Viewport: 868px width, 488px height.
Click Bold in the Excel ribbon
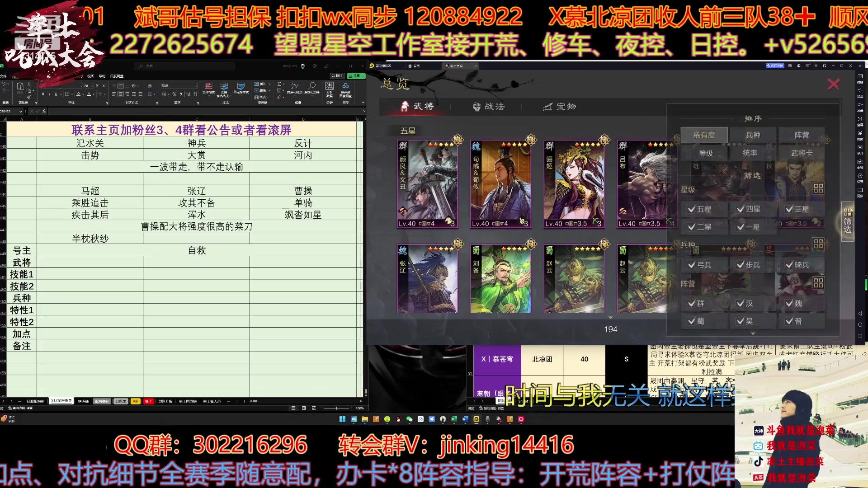point(43,94)
